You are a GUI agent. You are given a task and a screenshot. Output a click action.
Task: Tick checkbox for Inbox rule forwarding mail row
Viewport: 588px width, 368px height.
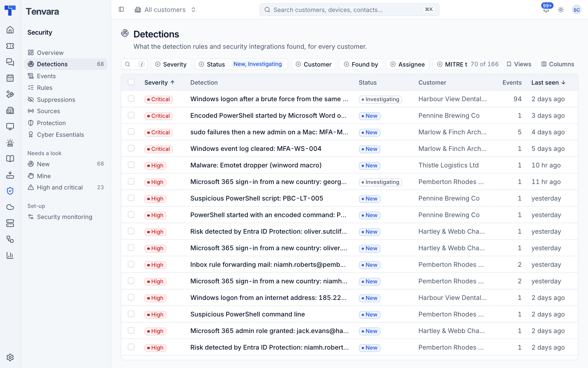131,264
